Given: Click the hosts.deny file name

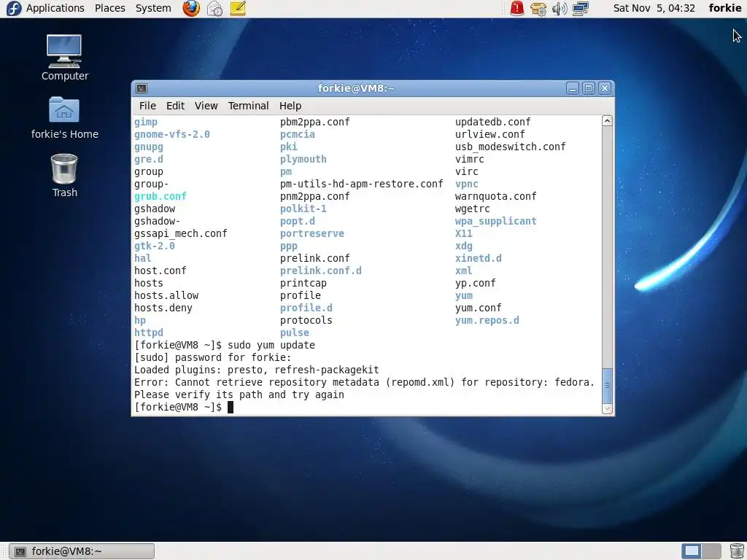Looking at the screenshot, I should pyautogui.click(x=163, y=308).
